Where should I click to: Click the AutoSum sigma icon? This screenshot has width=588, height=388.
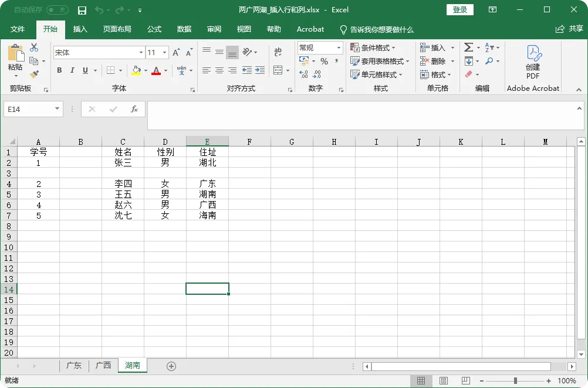point(468,47)
